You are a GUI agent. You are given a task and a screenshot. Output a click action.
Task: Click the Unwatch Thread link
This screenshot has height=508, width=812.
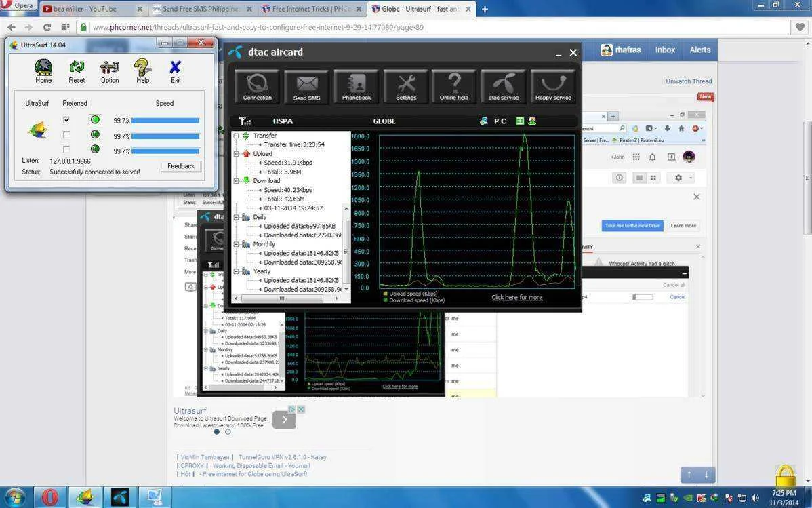click(688, 81)
